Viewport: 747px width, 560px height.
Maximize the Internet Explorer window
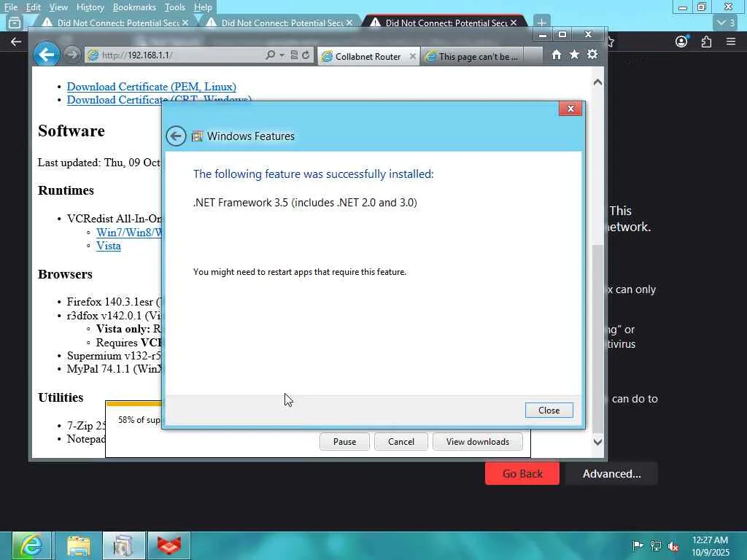click(562, 34)
